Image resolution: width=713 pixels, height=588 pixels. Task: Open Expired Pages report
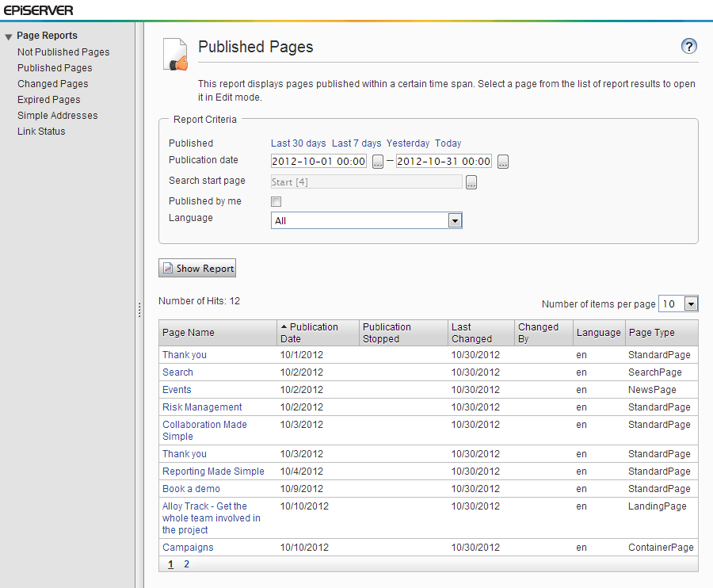[48, 100]
